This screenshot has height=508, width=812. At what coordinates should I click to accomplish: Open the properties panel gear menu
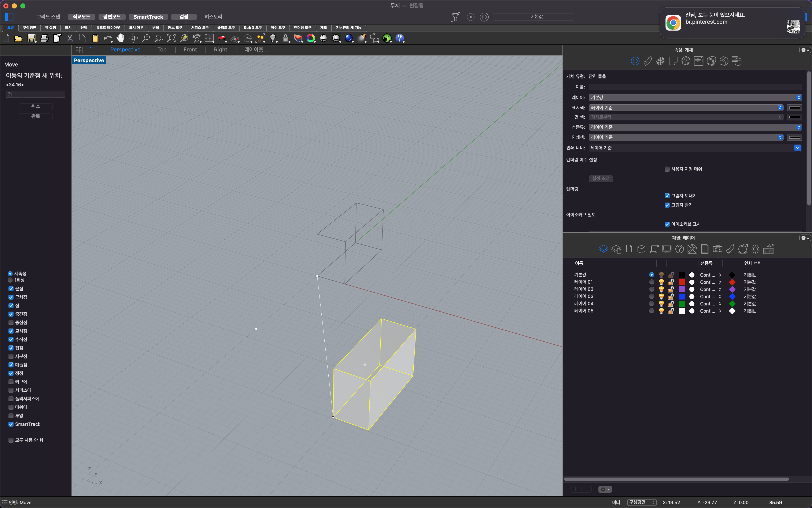[x=805, y=50]
